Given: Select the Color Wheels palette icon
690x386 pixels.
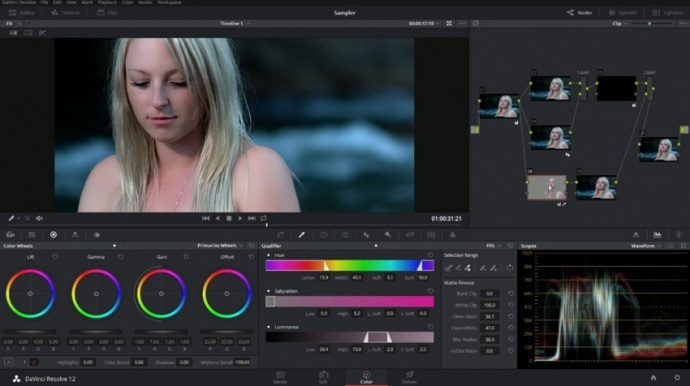Looking at the screenshot, I should coord(53,235).
